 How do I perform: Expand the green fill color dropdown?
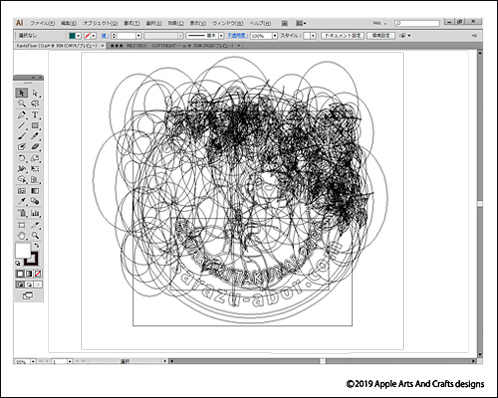tap(78, 35)
